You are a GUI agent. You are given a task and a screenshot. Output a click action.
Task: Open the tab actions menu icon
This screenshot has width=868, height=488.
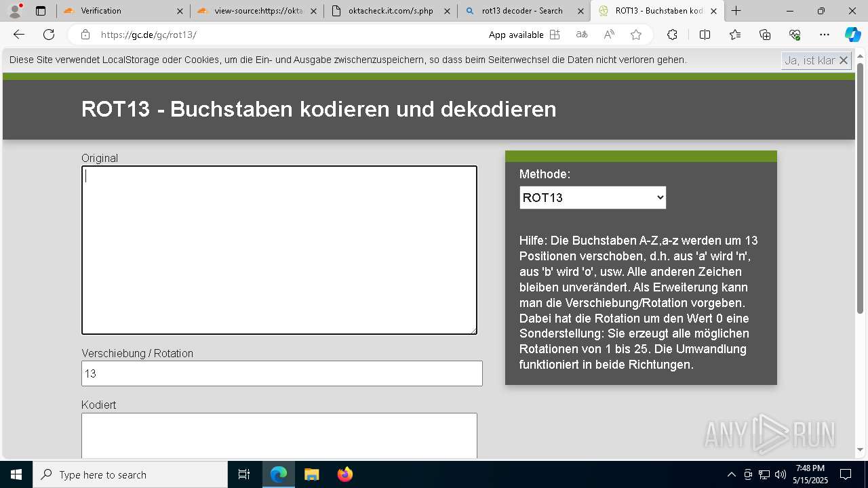[x=41, y=11]
